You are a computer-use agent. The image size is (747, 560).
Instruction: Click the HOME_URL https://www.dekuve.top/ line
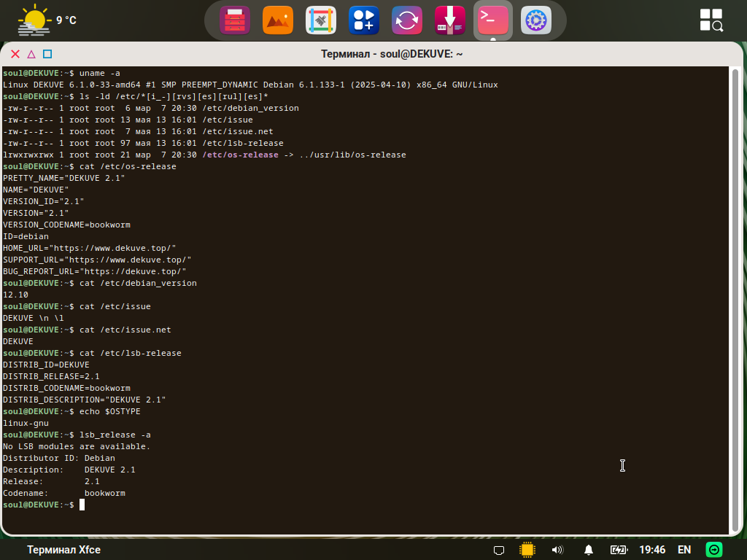[x=90, y=248]
